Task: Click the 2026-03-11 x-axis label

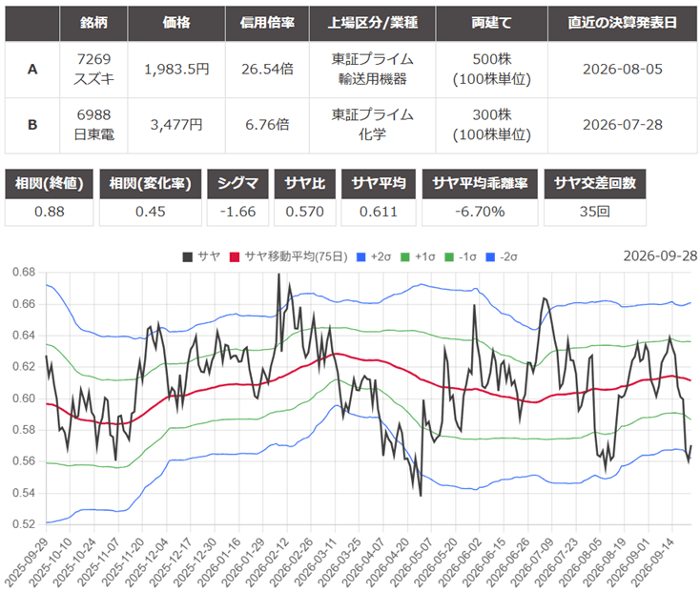Action: point(316,561)
